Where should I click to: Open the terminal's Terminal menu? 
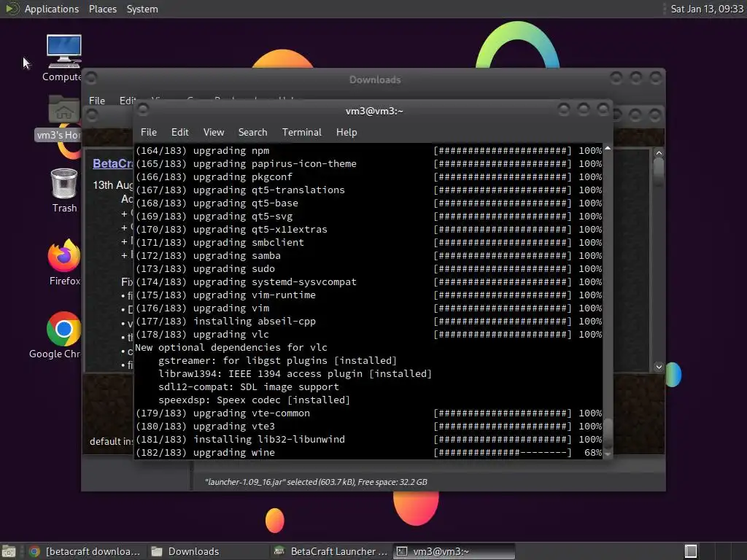pyautogui.click(x=301, y=133)
